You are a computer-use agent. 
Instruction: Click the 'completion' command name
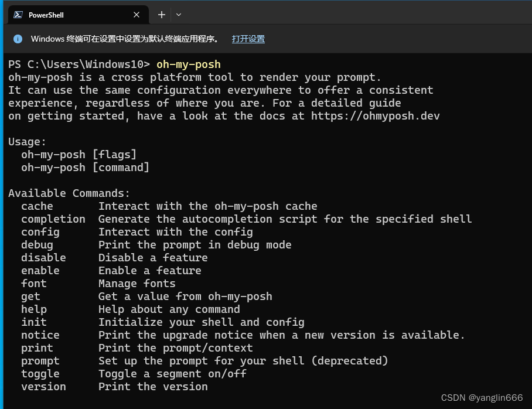pos(53,219)
